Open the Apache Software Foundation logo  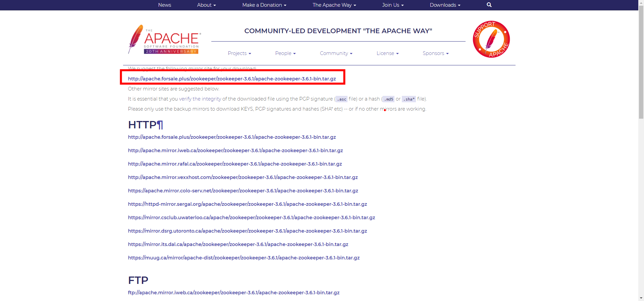[165, 39]
